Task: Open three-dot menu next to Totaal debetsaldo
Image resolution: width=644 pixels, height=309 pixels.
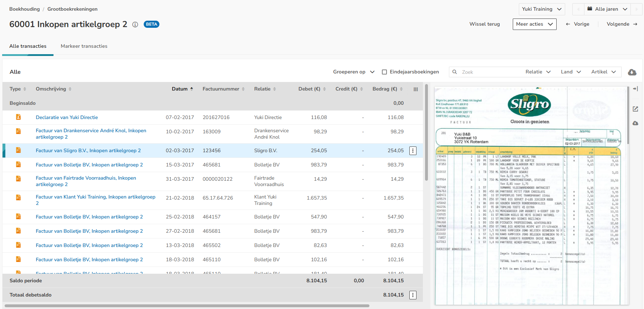Action: [413, 295]
